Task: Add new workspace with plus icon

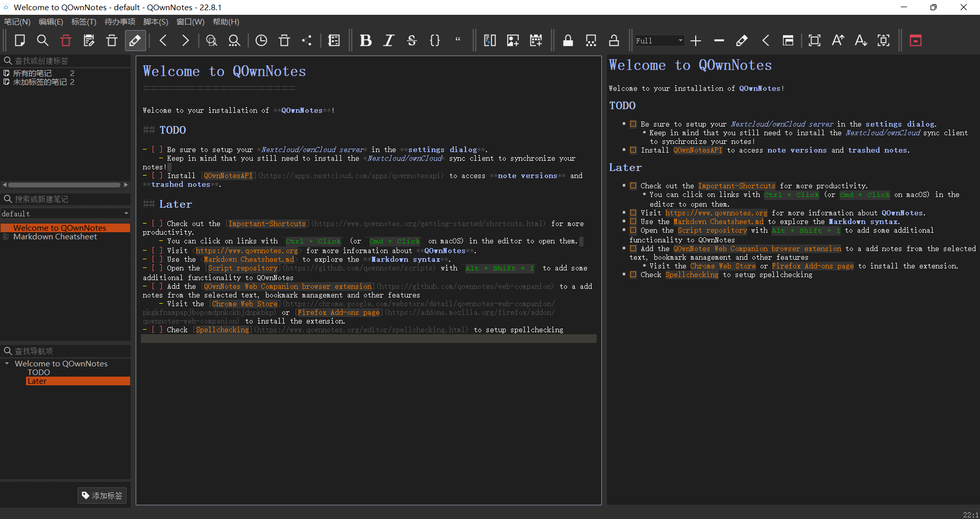Action: pos(696,40)
